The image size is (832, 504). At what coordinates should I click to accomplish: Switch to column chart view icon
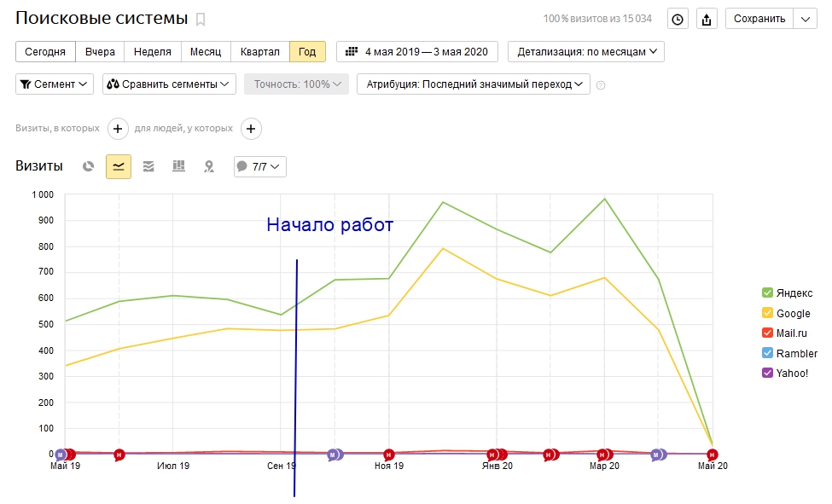tap(179, 166)
